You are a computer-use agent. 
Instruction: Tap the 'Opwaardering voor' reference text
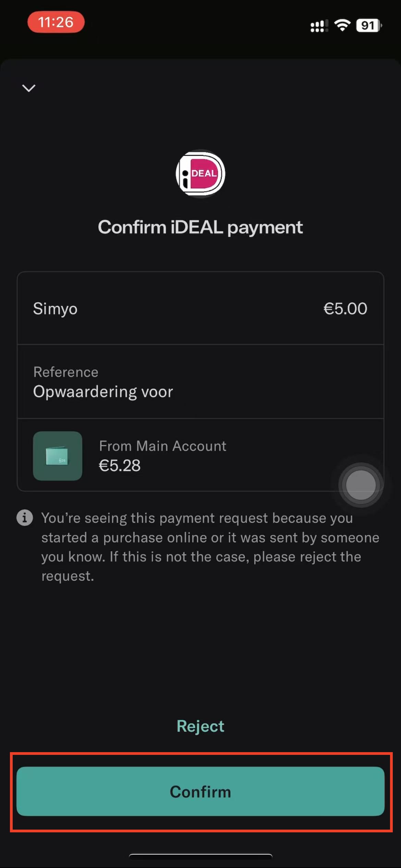[x=103, y=391]
